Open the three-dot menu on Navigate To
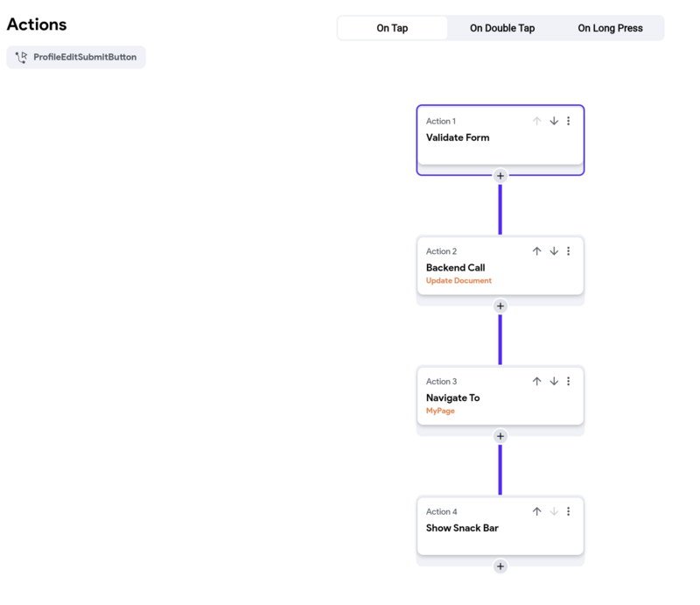Image resolution: width=700 pixels, height=605 pixels. click(569, 382)
